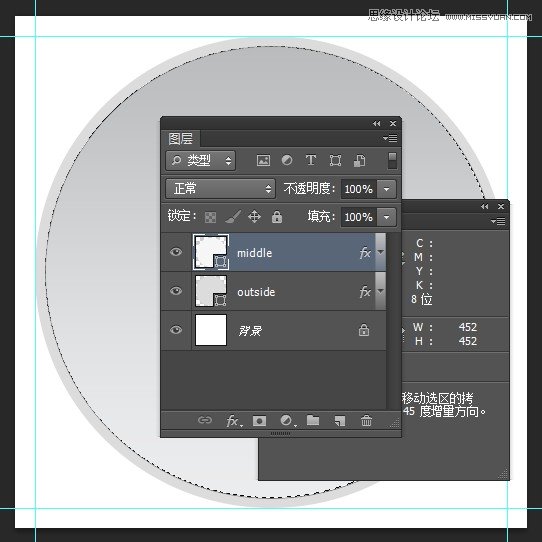Image resolution: width=542 pixels, height=542 pixels.
Task: Delete layer trash icon
Action: coord(366,420)
